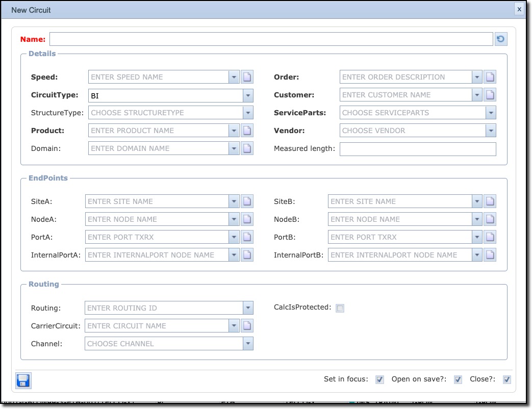Image resolution: width=532 pixels, height=409 pixels.
Task: Click the document icon beside InternalPortB
Action: point(490,255)
